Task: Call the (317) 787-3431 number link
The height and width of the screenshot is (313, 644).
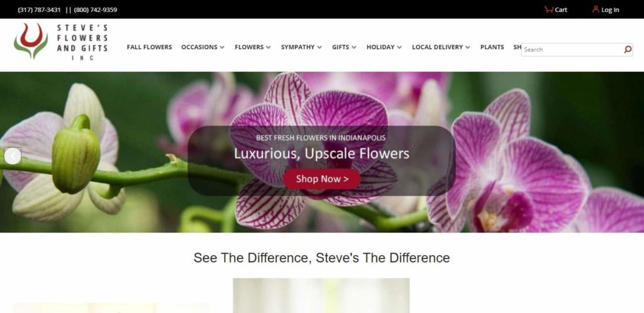Action: [x=40, y=10]
